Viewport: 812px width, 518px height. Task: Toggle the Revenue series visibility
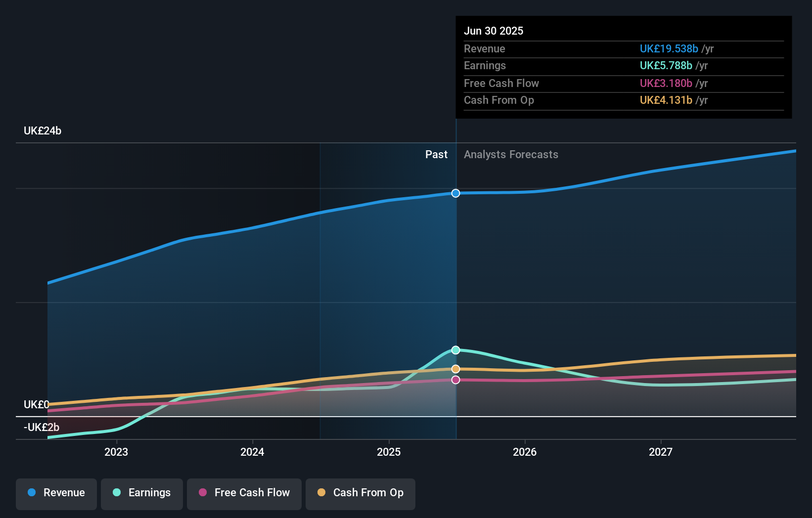[56, 493]
